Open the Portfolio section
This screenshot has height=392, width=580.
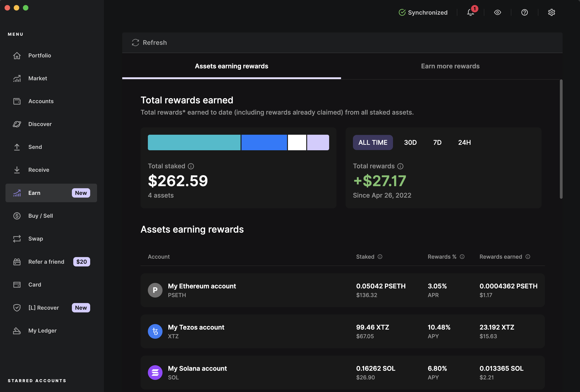coord(40,55)
